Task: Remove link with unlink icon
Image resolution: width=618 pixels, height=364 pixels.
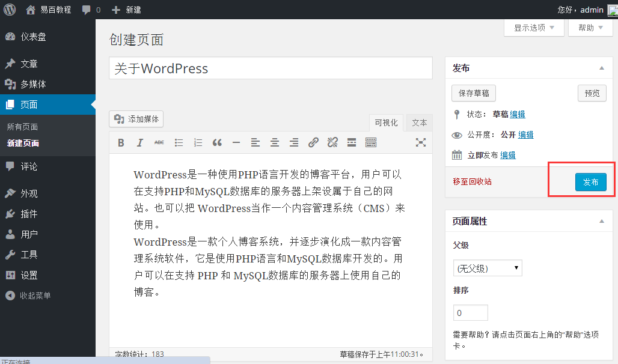Action: coord(332,142)
